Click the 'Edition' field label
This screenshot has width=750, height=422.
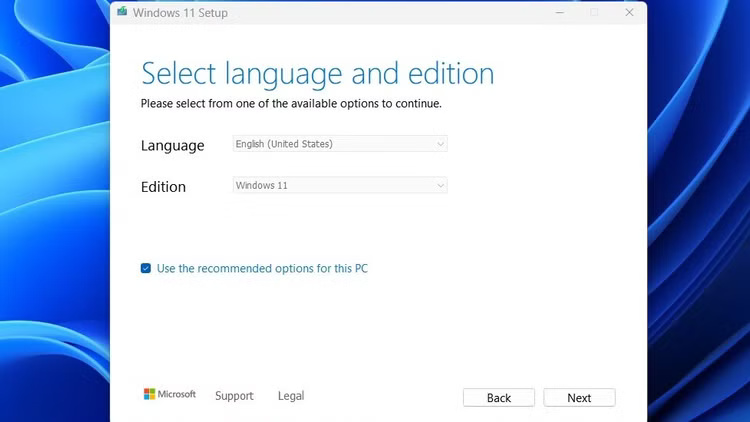click(163, 187)
